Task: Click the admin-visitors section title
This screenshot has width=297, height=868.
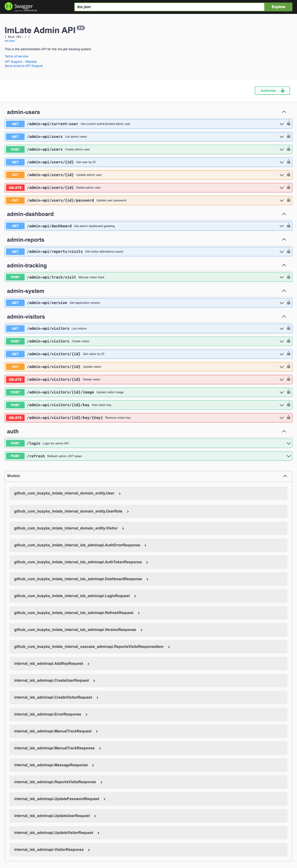Action: 26,317
